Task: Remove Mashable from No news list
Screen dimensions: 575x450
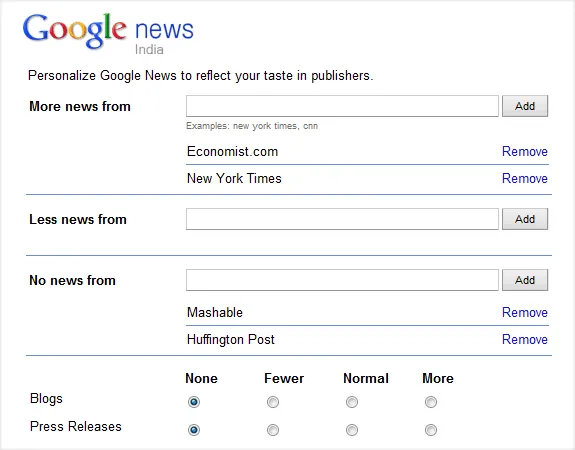Action: pyautogui.click(x=524, y=312)
